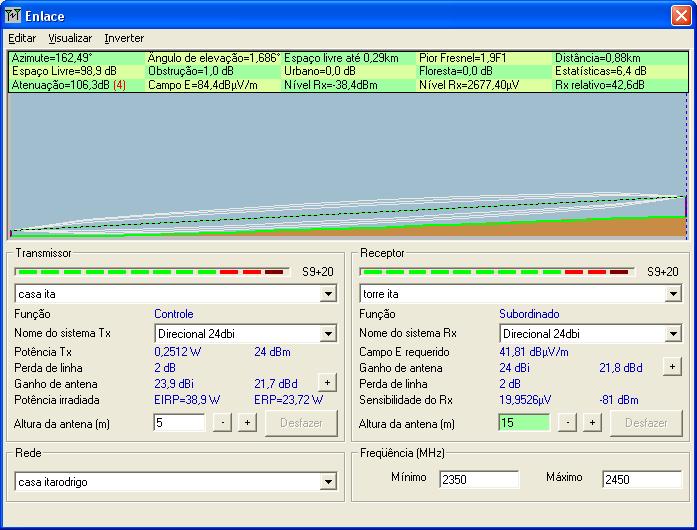697x530 pixels.
Task: Increase receiver antenna height with plus button
Action: coord(592,423)
